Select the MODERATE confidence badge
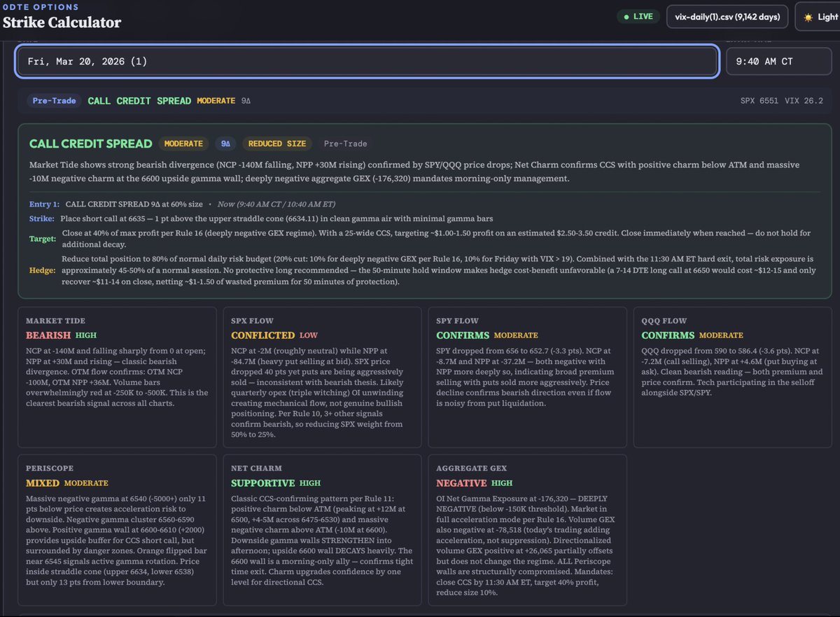The height and width of the screenshot is (617, 840). point(183,144)
